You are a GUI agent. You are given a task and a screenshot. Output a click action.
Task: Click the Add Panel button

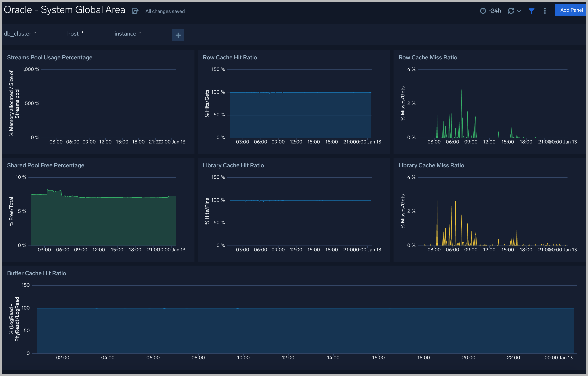pos(571,10)
